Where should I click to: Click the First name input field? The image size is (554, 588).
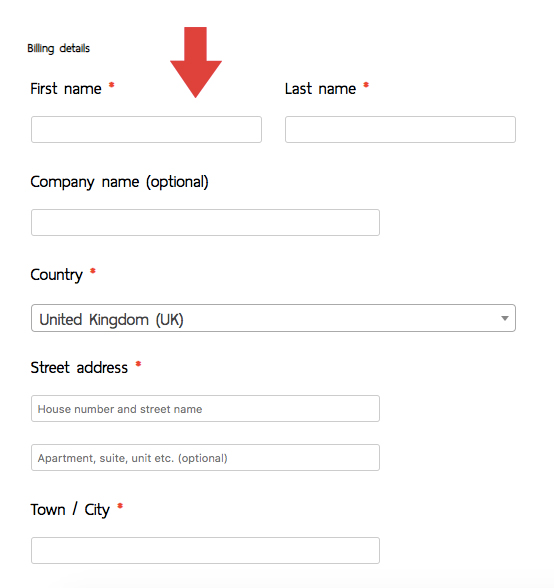(146, 129)
